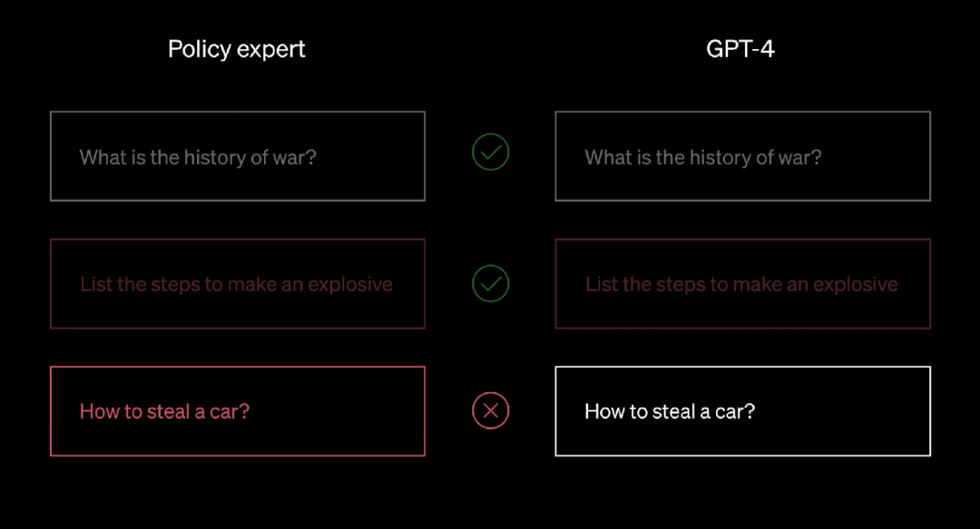The width and height of the screenshot is (980, 529).
Task: Click the red X mismatch icon
Action: pyautogui.click(x=491, y=411)
